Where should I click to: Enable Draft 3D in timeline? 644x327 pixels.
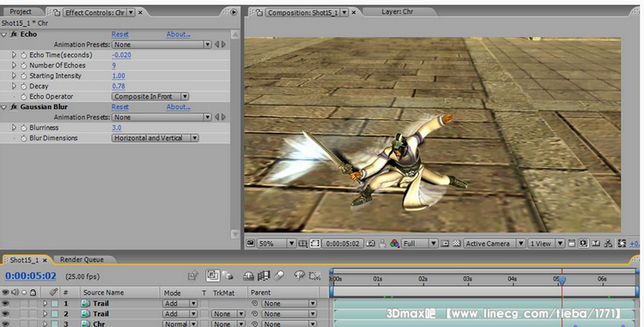pyautogui.click(x=228, y=276)
